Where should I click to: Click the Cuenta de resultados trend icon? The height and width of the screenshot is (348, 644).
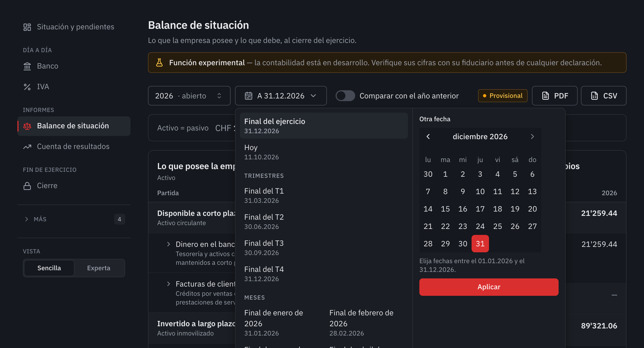click(27, 147)
